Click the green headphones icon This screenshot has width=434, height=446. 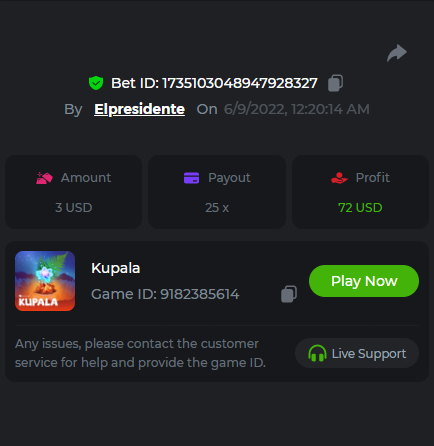[x=317, y=353]
